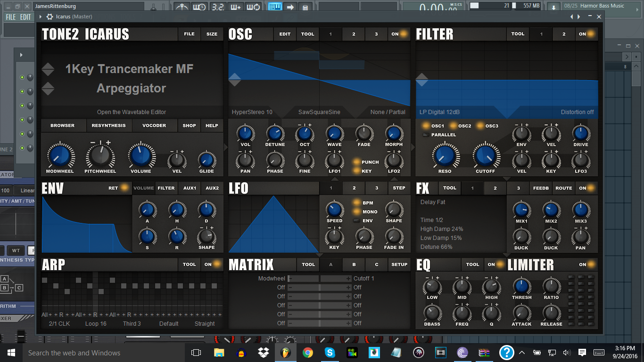Open FL Studio from the taskbar
The image size is (644, 362).
click(285, 353)
